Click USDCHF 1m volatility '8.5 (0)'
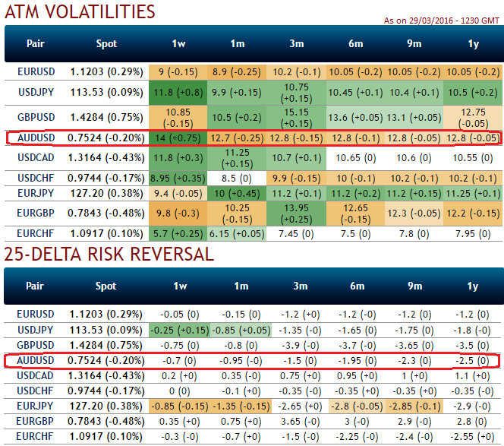504x446 pixels. point(237,179)
